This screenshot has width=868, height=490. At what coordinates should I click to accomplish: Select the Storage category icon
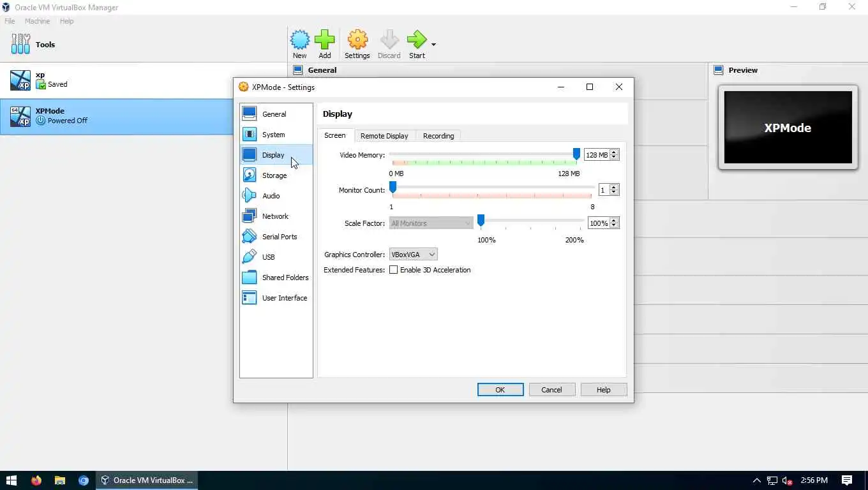click(x=250, y=175)
